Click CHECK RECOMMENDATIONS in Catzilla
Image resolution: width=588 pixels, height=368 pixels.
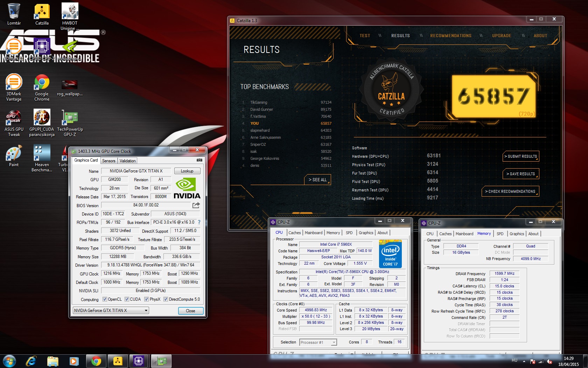click(510, 191)
